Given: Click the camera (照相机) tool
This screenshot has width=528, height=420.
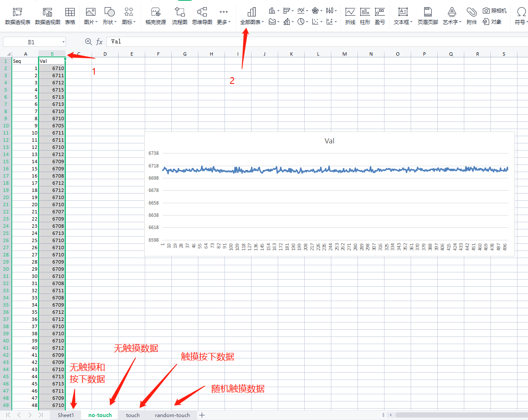Looking at the screenshot, I should [x=495, y=11].
